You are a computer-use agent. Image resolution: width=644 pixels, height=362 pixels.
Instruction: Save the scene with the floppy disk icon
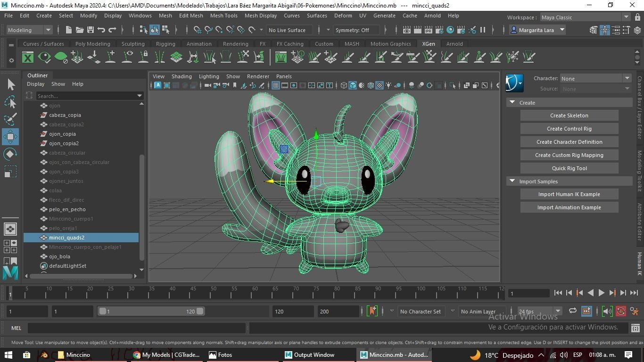point(91,30)
